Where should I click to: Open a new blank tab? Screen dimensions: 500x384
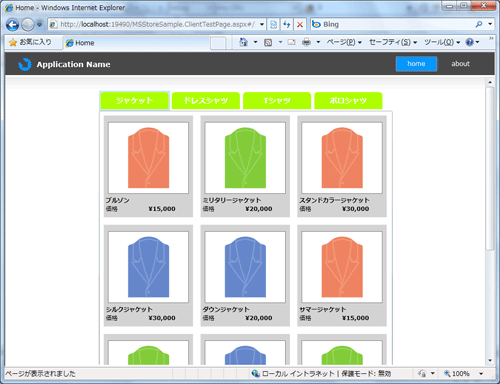tap(218, 43)
